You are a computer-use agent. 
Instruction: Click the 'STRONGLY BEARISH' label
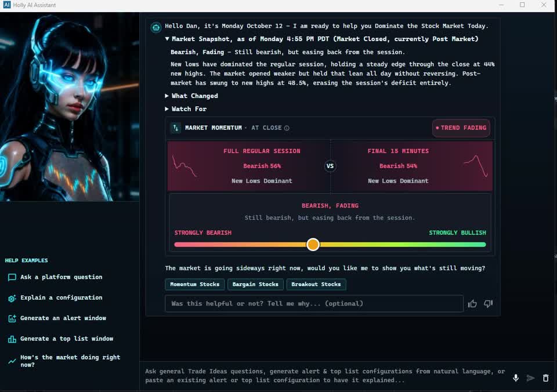pyautogui.click(x=203, y=233)
